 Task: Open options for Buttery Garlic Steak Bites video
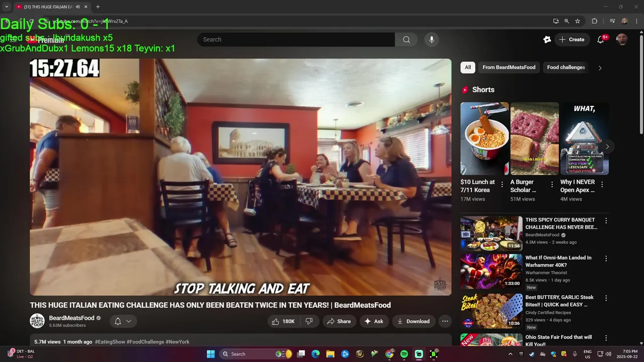[x=606, y=298]
